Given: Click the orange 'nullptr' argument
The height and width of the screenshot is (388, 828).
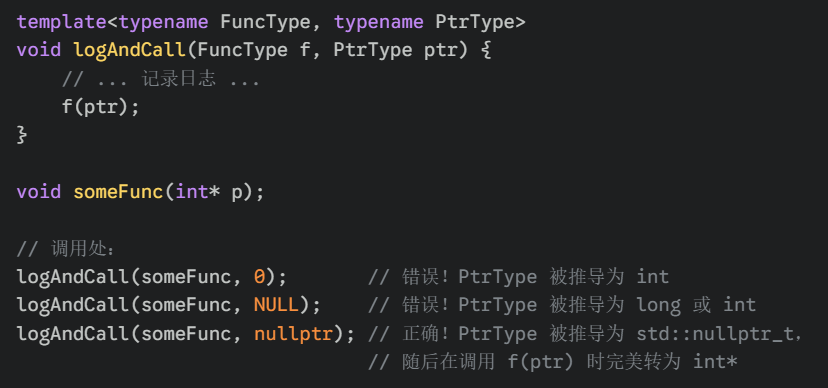Looking at the screenshot, I should [x=294, y=334].
